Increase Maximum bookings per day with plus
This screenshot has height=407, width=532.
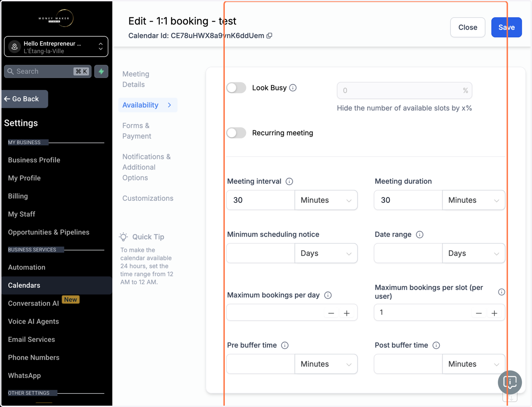347,313
